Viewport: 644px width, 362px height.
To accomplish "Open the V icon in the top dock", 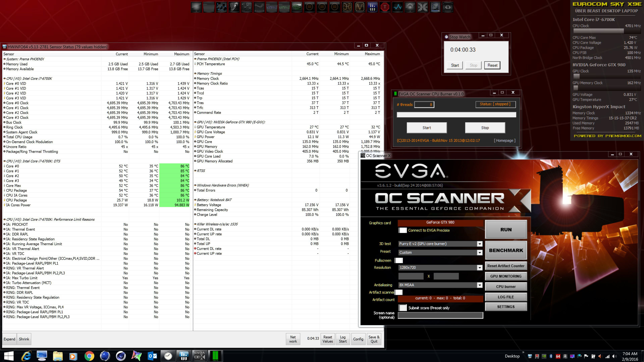I will (x=360, y=7).
